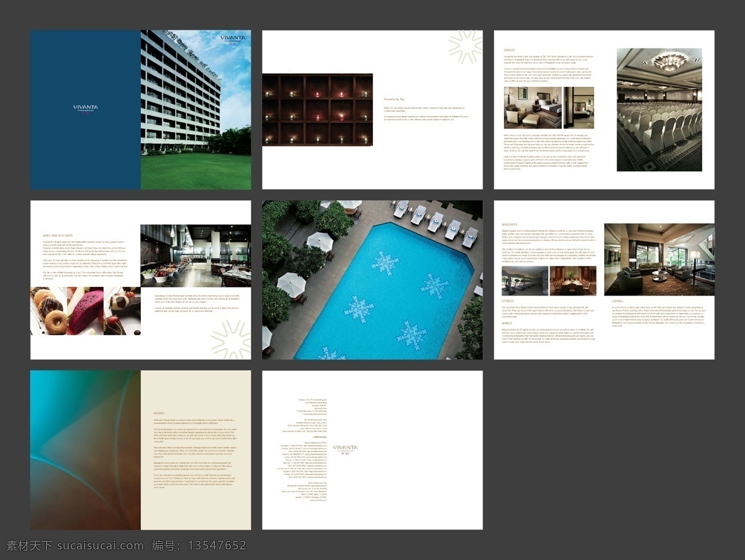
Task: Select the bedroom with armchair photo
Action: pyautogui.click(x=533, y=108)
